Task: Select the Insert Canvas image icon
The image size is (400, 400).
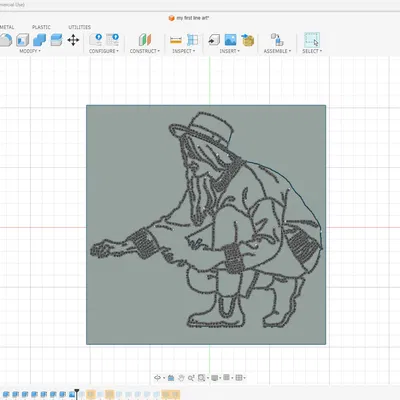Action: (230, 40)
